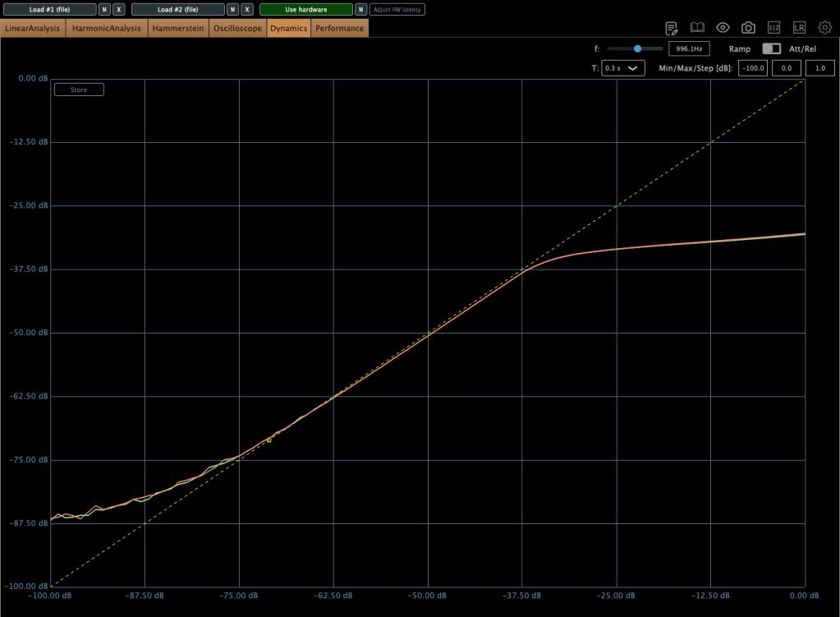
Task: Click the X button beside Load #2
Action: (x=247, y=10)
